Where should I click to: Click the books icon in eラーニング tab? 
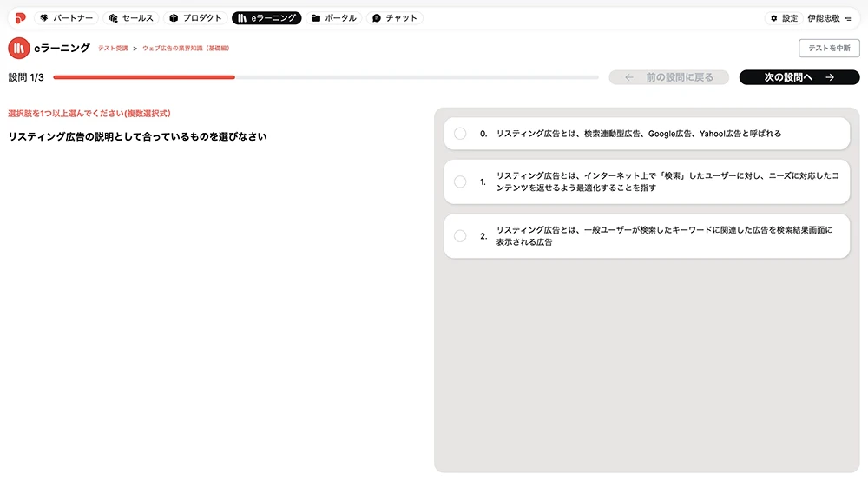[242, 18]
